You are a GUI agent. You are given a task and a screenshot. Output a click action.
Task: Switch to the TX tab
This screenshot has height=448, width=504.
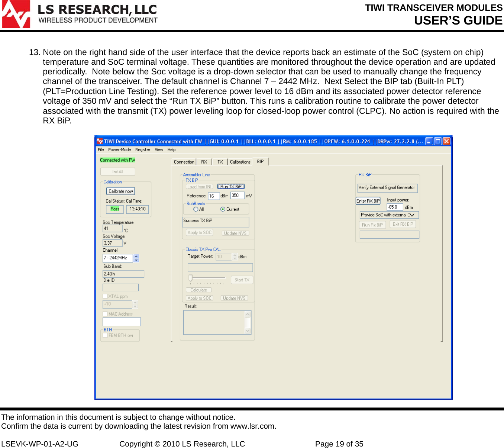click(220, 162)
